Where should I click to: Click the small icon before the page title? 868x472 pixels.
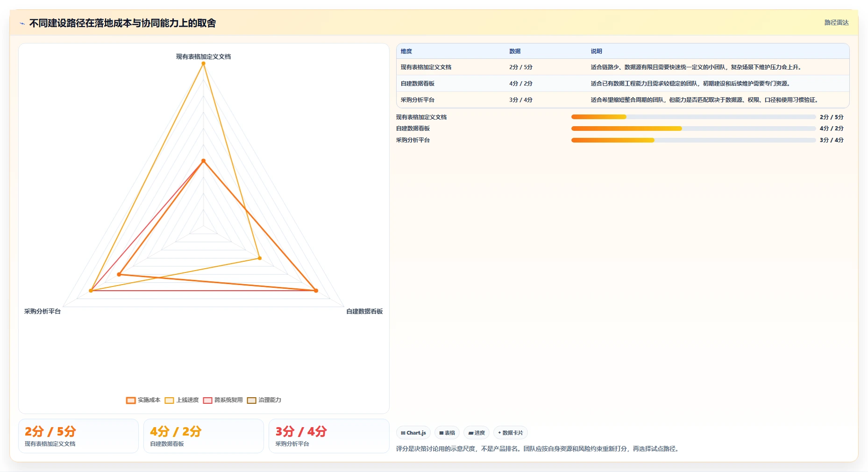[x=22, y=23]
